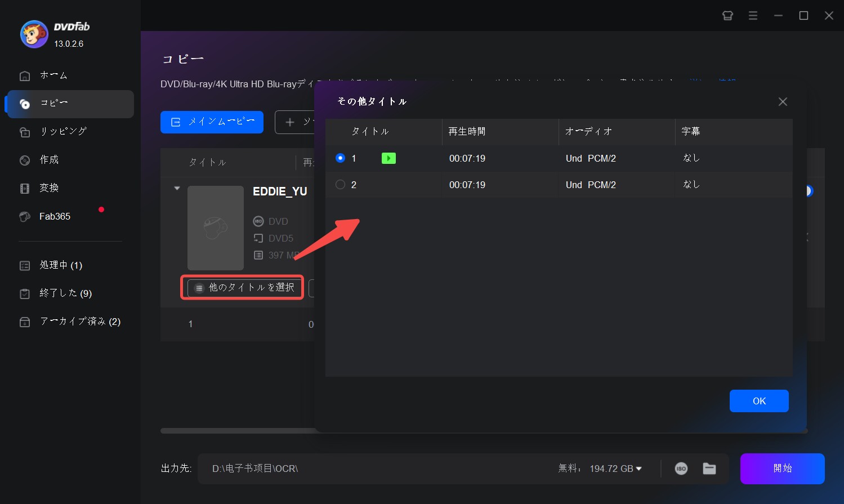Click the Fab365 icon
Viewport: 844px width, 504px height.
point(25,216)
